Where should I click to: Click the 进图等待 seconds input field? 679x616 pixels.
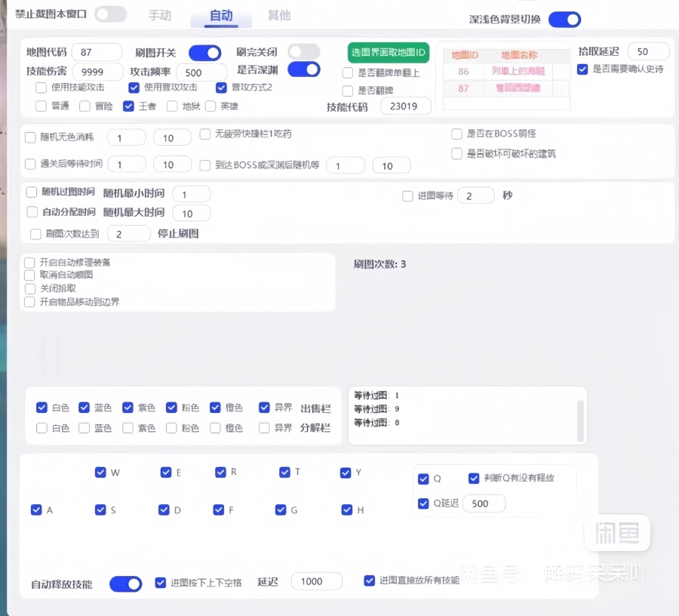click(475, 196)
